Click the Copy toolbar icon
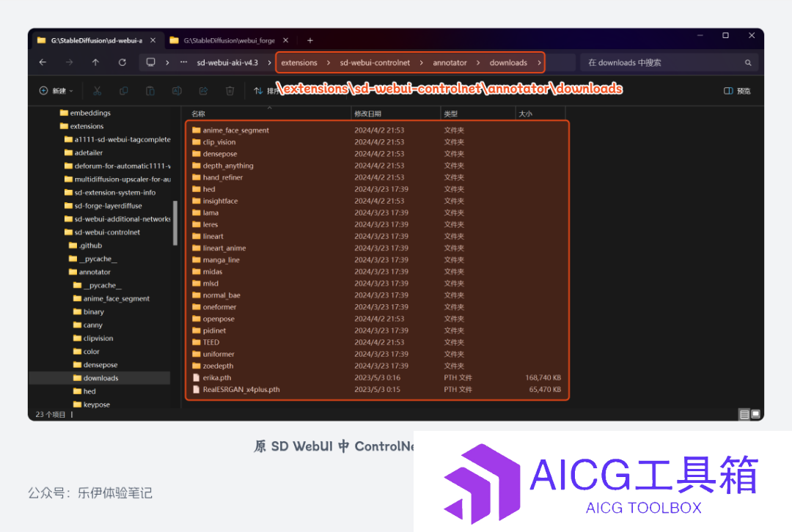The image size is (792, 532). (124, 91)
